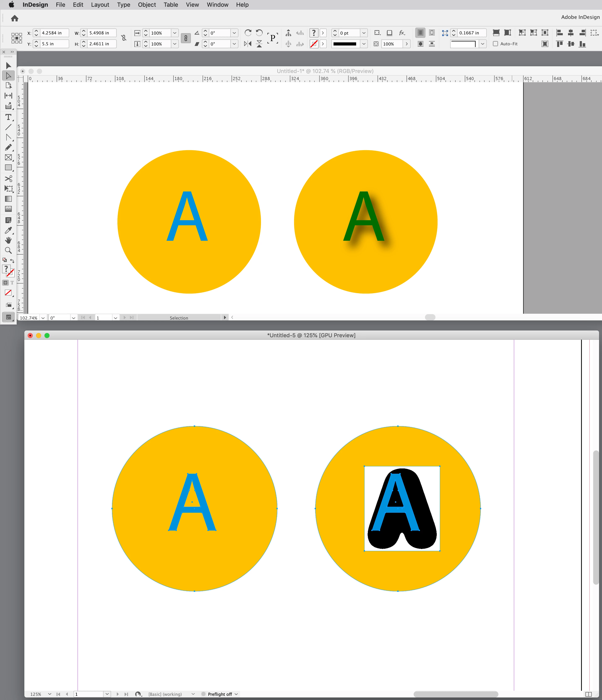Open the Window menu
The height and width of the screenshot is (700, 602).
[x=217, y=5]
